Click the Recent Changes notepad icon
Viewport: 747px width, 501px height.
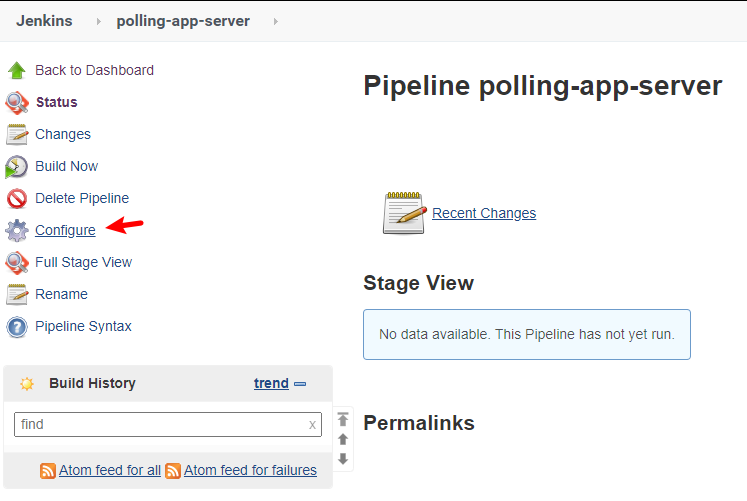405,213
